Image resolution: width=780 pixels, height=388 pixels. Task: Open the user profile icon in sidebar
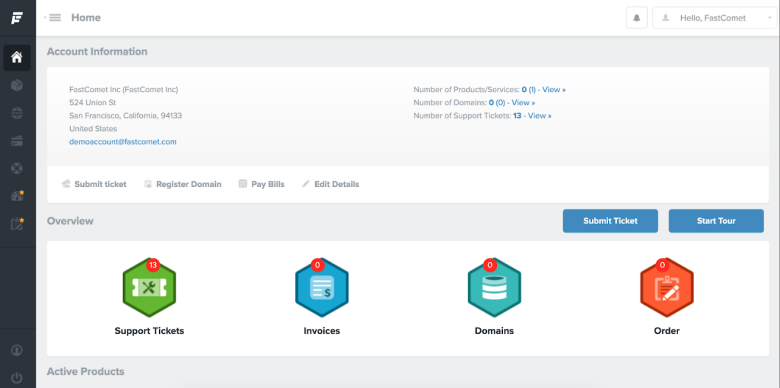(x=17, y=350)
